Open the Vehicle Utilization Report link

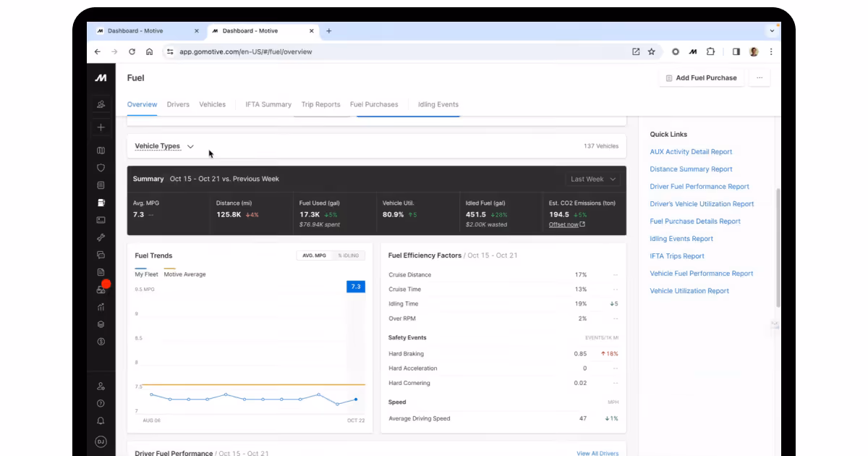point(689,291)
